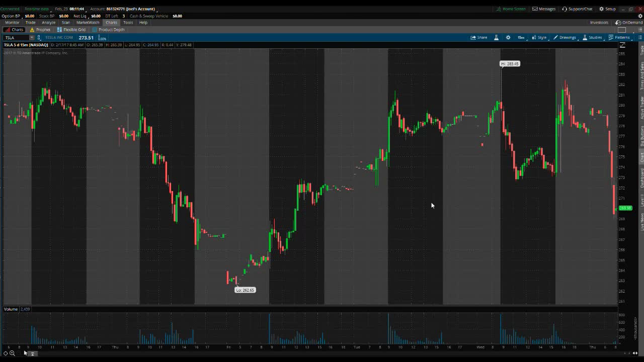Select the Charts sub-tab

pyautogui.click(x=14, y=30)
